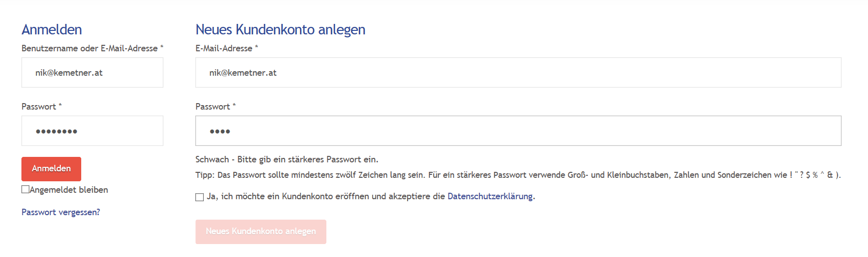This screenshot has width=868, height=257.
Task: Click the Tipp password hint text
Action: coord(518,175)
